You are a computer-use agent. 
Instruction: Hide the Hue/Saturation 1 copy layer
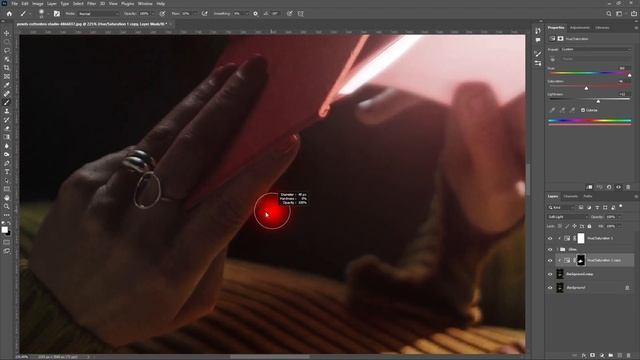[550, 260]
